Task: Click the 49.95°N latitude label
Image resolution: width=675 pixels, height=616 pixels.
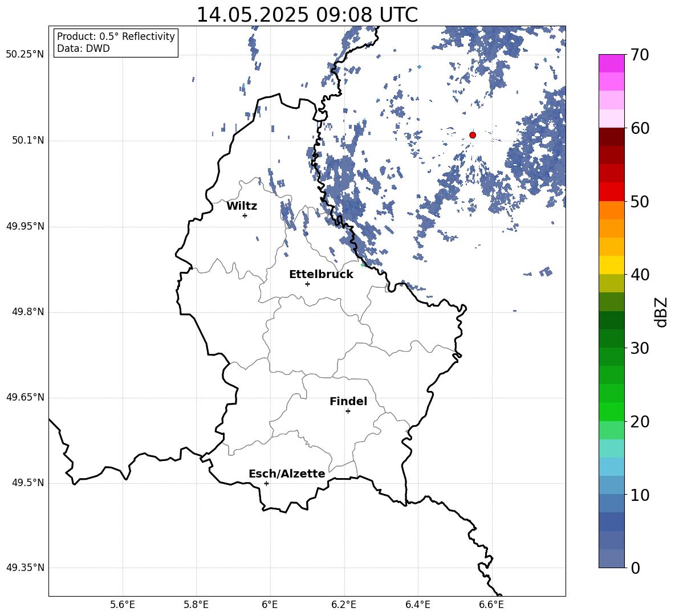Action: pos(25,226)
